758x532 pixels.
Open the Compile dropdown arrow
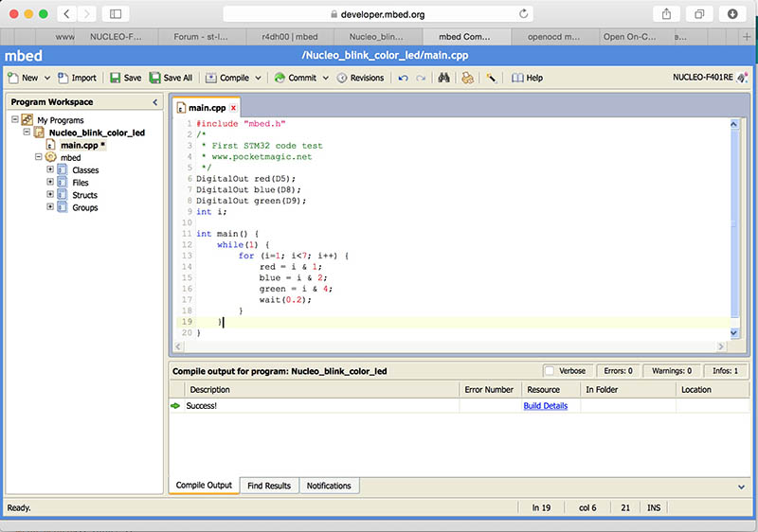pyautogui.click(x=258, y=78)
